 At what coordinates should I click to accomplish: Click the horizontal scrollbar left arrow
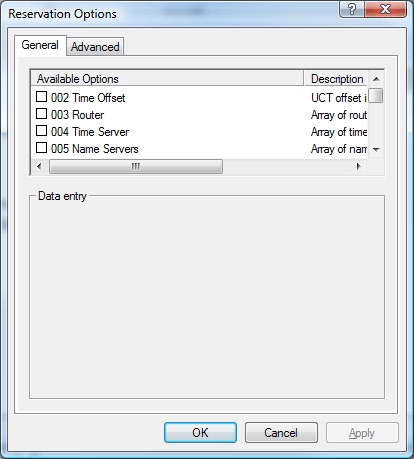39,166
